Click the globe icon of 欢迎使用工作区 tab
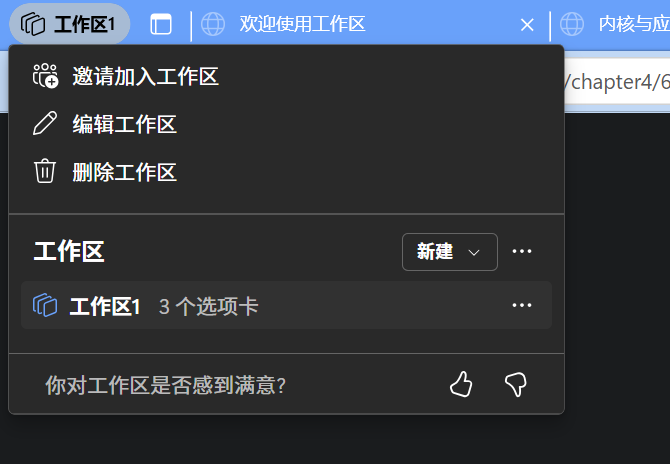The image size is (670, 464). (x=213, y=24)
